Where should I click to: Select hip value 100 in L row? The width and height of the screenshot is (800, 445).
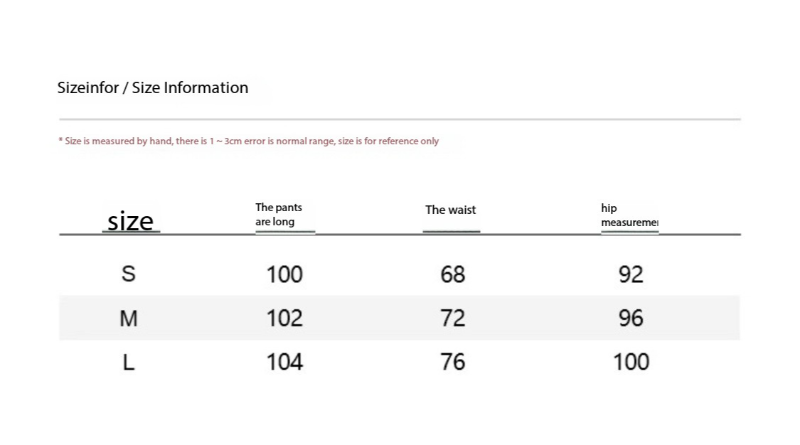631,362
